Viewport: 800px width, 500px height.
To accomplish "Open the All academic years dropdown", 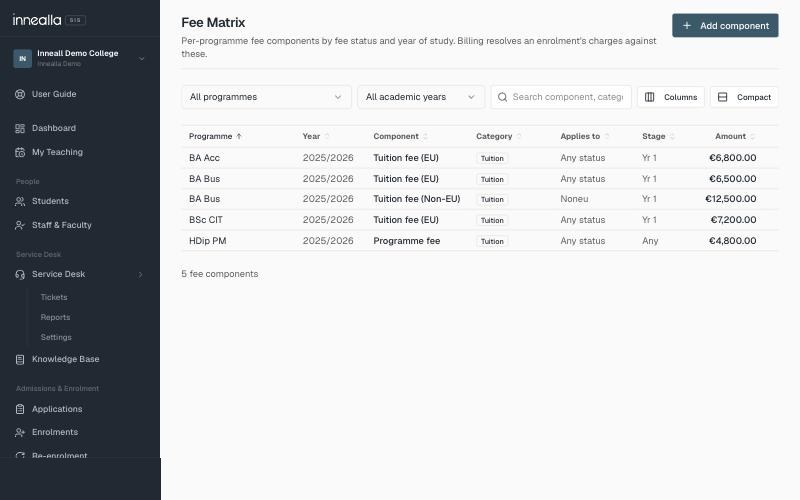I will coord(421,97).
